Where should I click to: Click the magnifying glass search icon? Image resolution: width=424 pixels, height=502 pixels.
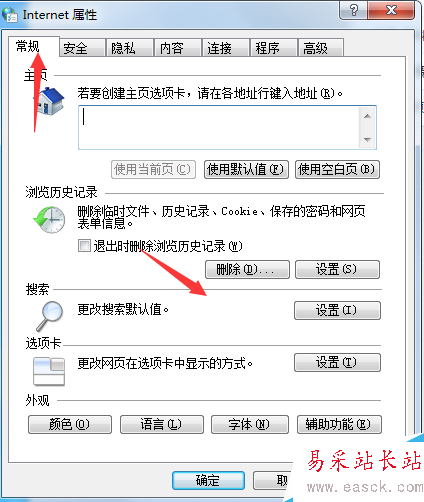click(50, 316)
